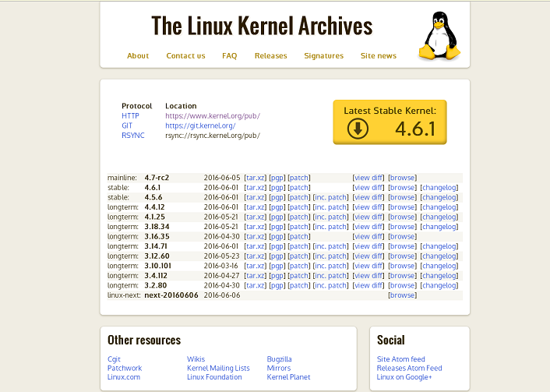Viewport: 550px width, 392px height.
Task: Open Releases Atom Feed link
Action: [x=409, y=368]
